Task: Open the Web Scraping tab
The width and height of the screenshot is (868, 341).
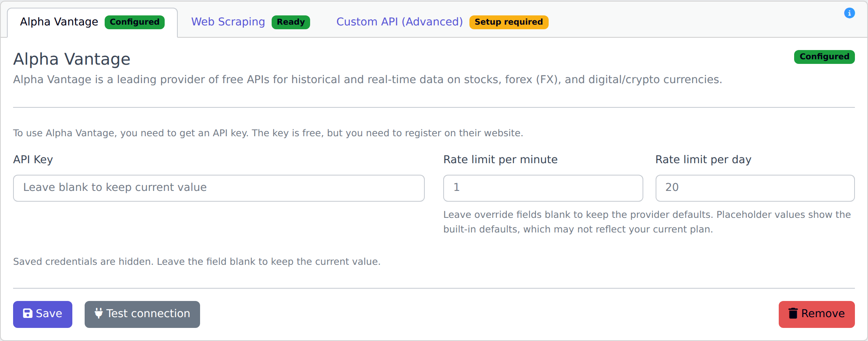Action: tap(250, 22)
